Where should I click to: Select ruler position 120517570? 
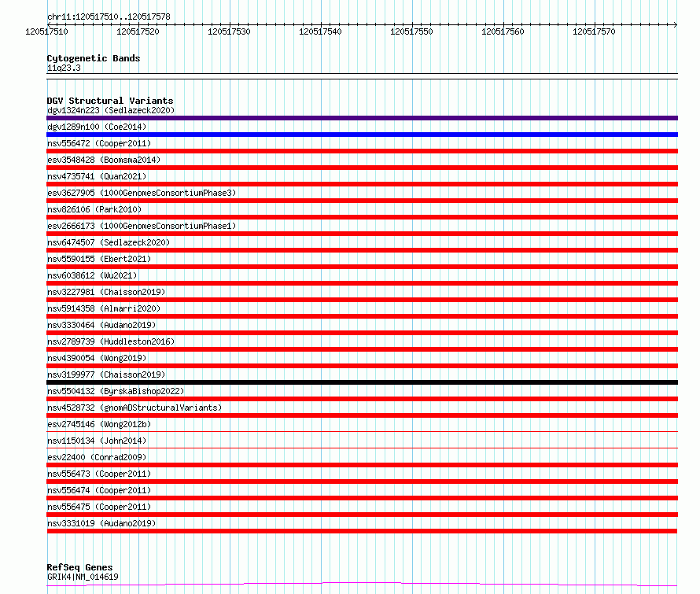[x=594, y=31]
